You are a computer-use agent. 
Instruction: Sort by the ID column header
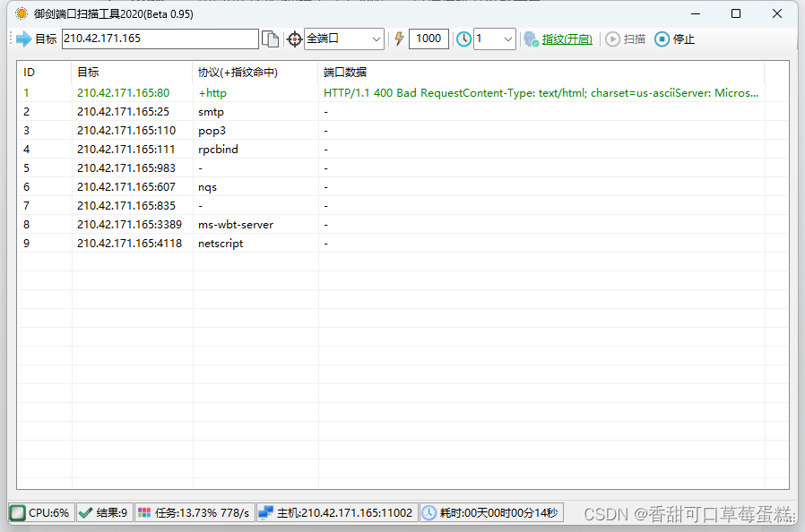[44, 73]
